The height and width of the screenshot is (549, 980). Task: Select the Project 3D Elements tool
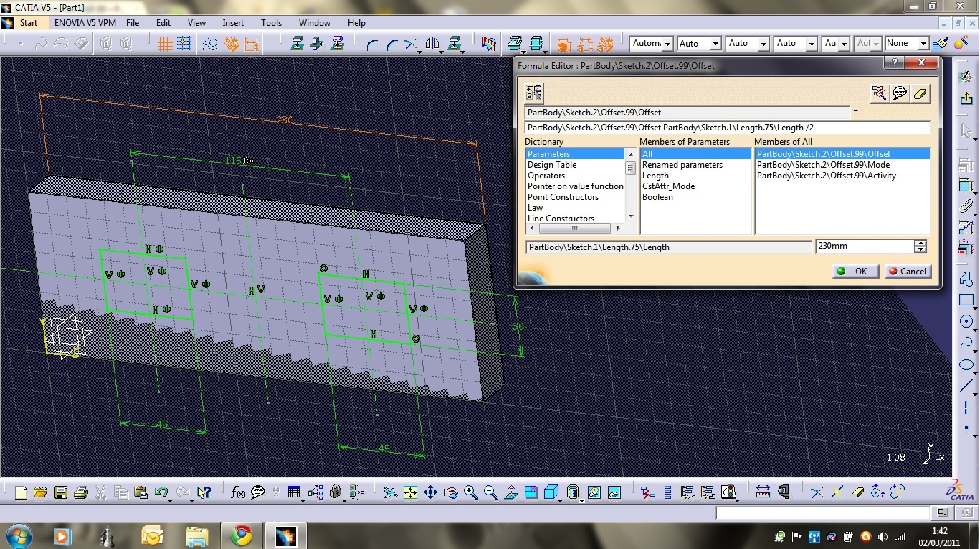coord(455,44)
